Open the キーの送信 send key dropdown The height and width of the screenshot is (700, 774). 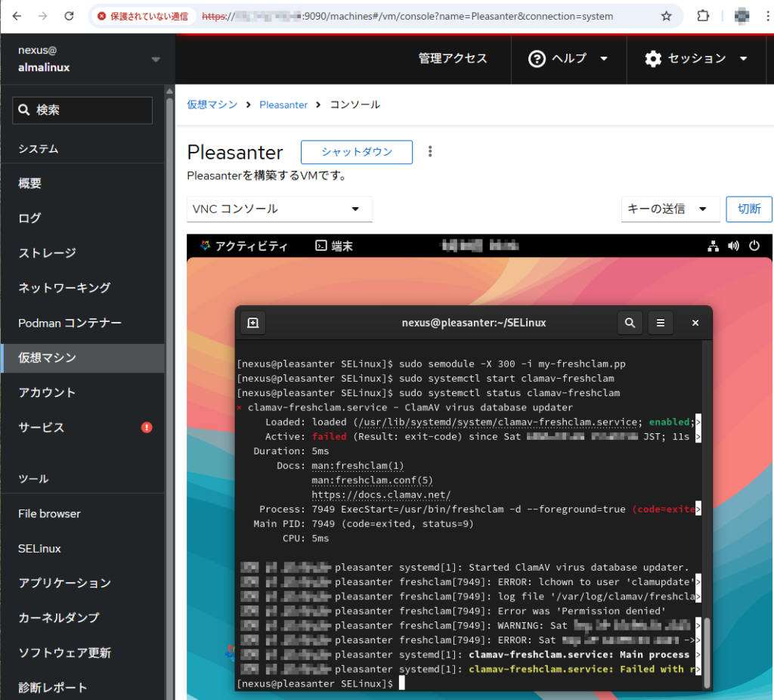coord(670,209)
